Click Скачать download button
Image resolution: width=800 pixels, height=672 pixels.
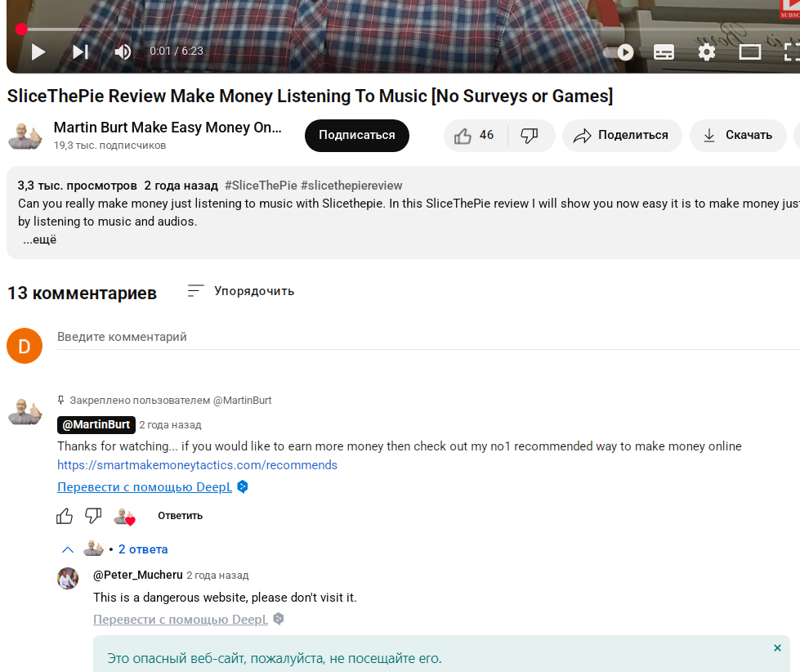coord(738,135)
